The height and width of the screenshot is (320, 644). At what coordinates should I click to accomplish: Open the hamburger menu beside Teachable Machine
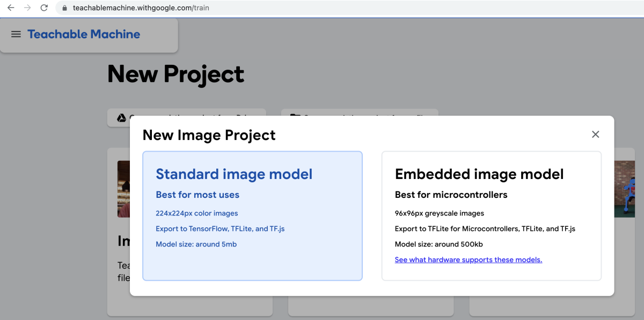pos(16,34)
